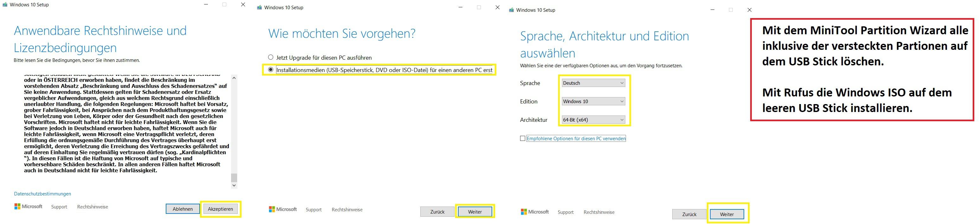Click the 'Architektur' label
Screen dimensions: 980x224
coord(534,120)
